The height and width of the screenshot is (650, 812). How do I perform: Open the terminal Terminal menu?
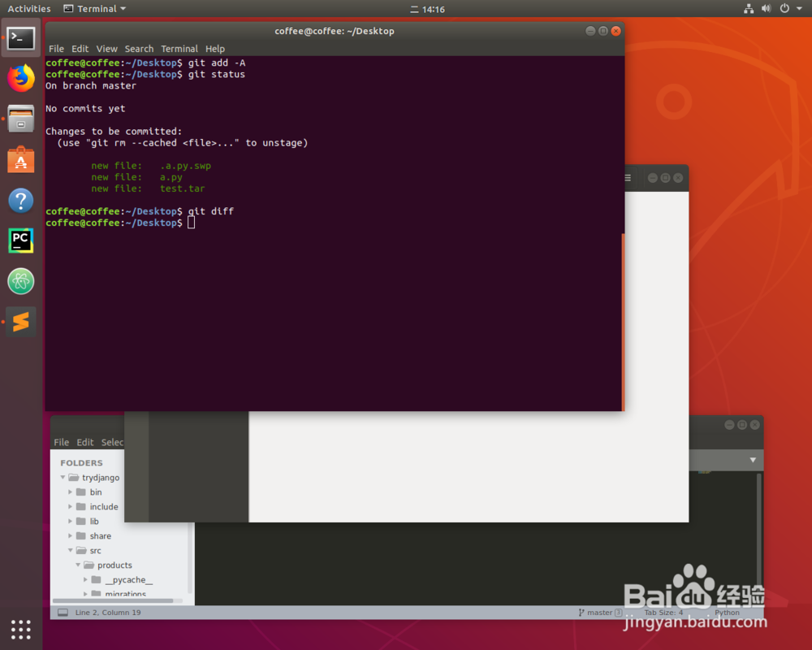click(179, 49)
